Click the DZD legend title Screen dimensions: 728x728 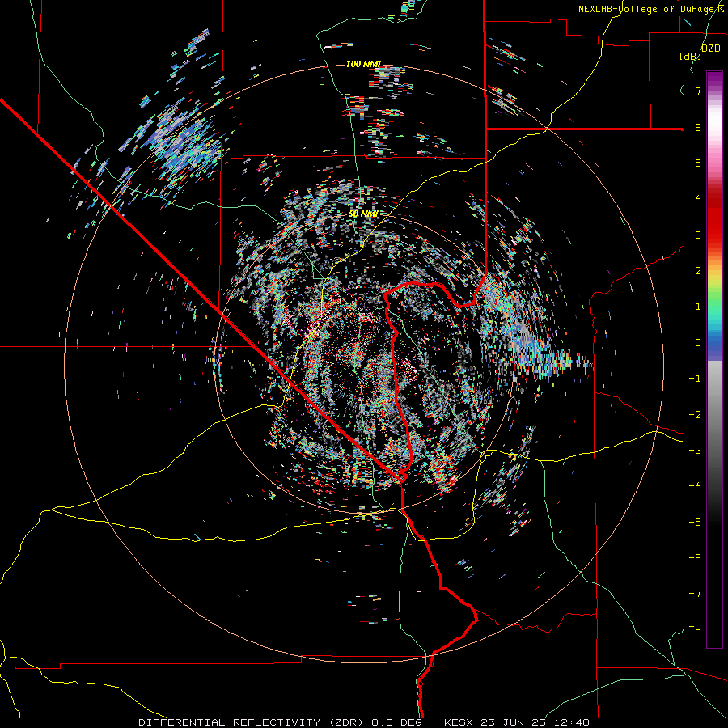point(711,49)
